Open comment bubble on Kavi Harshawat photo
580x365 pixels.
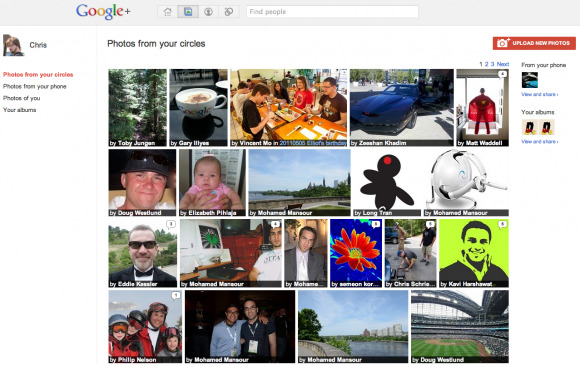click(502, 224)
